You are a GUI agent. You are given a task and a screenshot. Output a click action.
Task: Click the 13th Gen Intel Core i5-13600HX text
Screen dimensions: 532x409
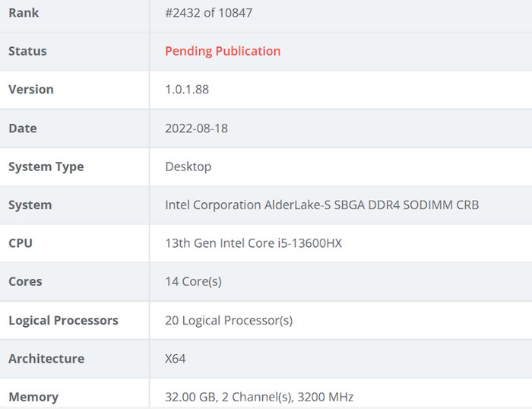pos(253,243)
